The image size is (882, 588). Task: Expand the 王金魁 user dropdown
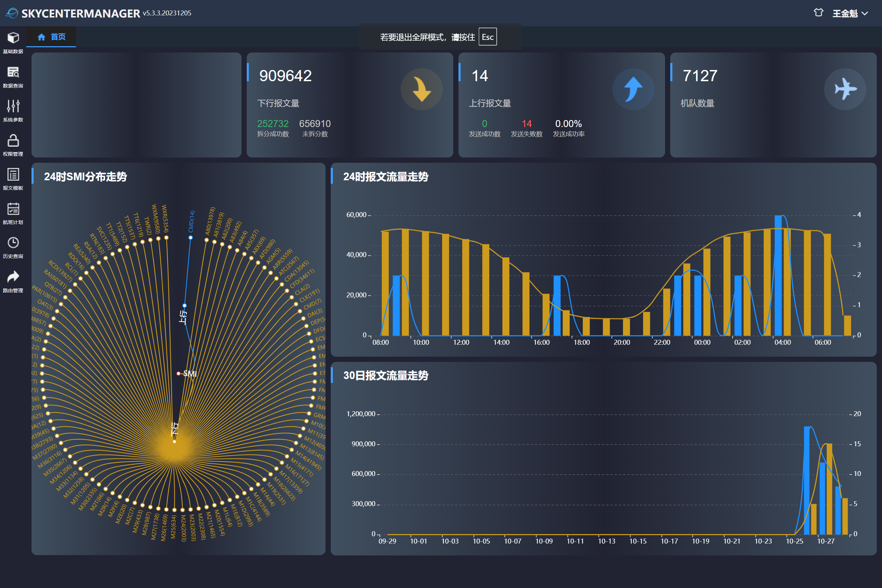pos(850,14)
